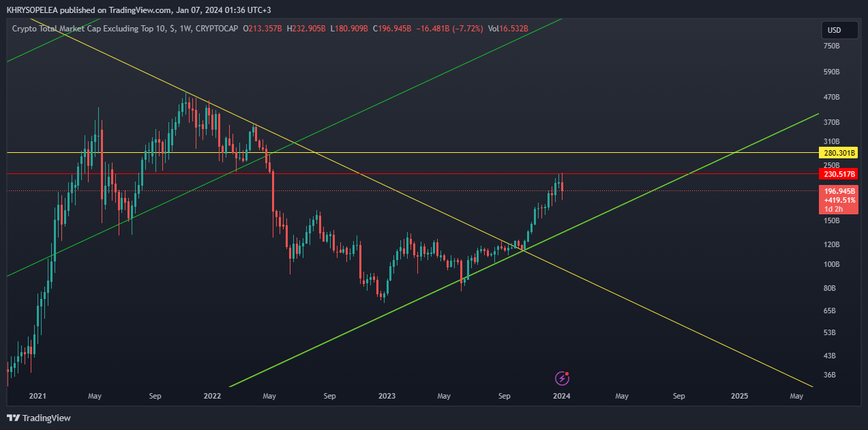Click the +419.51% percentage in price label
Screen dimensions: 868x430
[x=839, y=201]
